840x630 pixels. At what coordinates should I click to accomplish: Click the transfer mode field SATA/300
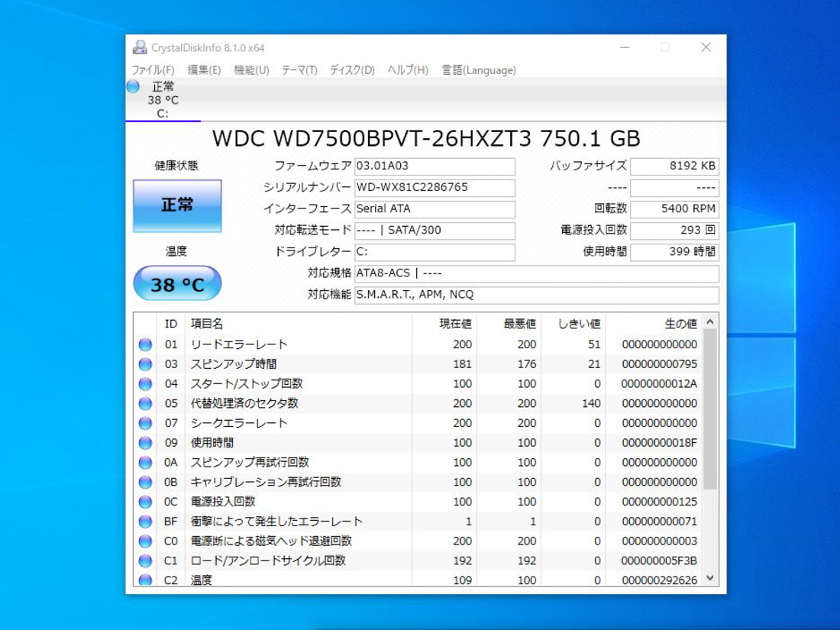tap(435, 231)
